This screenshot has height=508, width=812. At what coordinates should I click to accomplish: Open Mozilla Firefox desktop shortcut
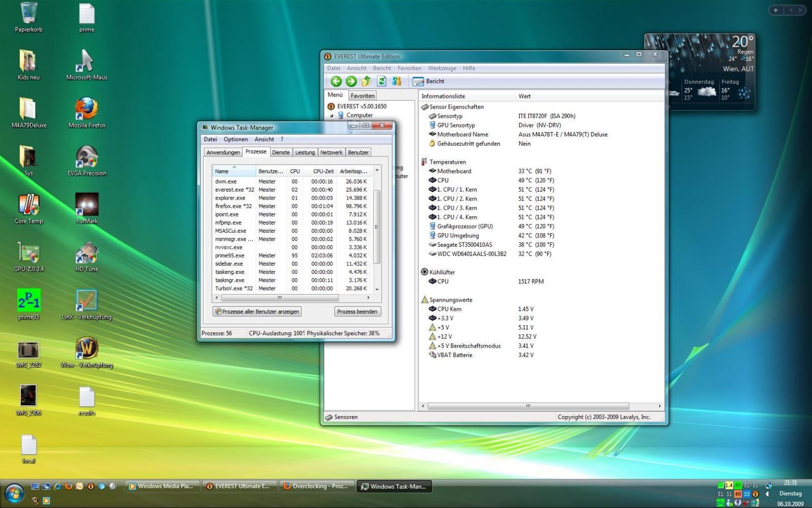click(87, 113)
